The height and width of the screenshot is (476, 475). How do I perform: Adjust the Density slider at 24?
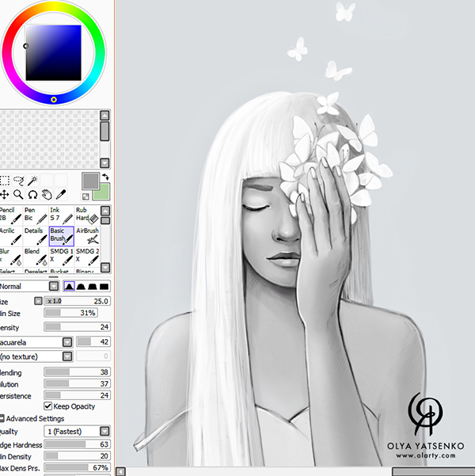tap(77, 327)
